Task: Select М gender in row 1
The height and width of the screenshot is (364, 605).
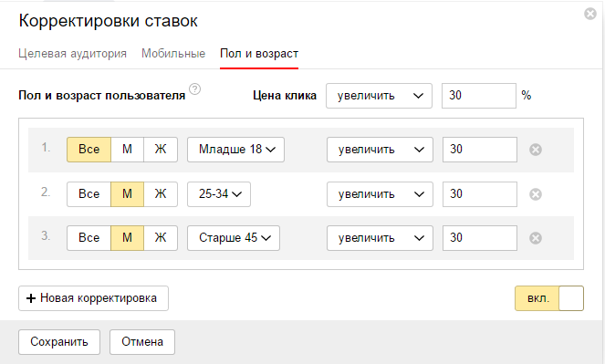Action: (x=128, y=150)
